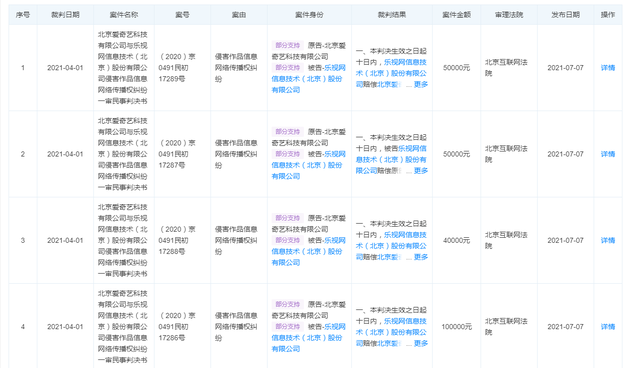Viewport: 630px width, 368px height.
Task: Click the 案件金额 column header
Action: 456,15
